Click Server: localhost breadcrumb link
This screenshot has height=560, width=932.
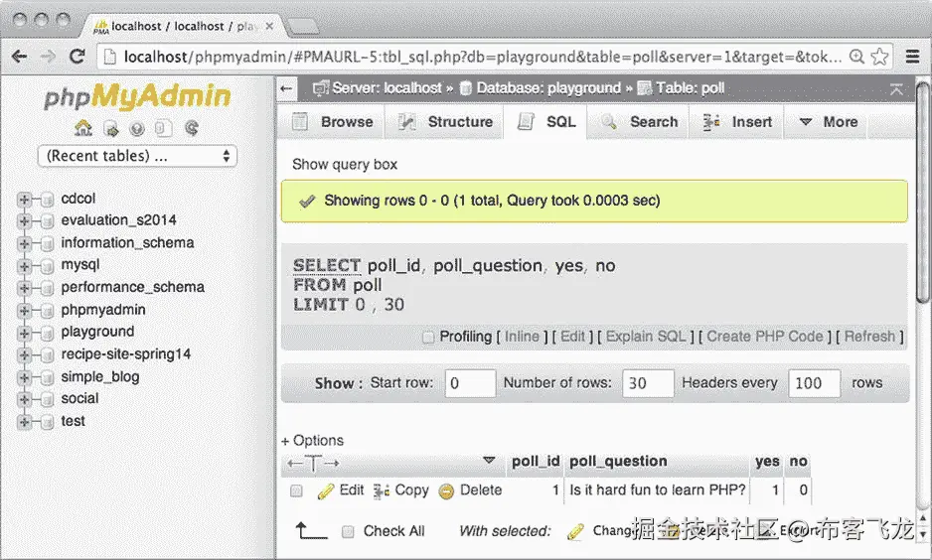point(387,88)
